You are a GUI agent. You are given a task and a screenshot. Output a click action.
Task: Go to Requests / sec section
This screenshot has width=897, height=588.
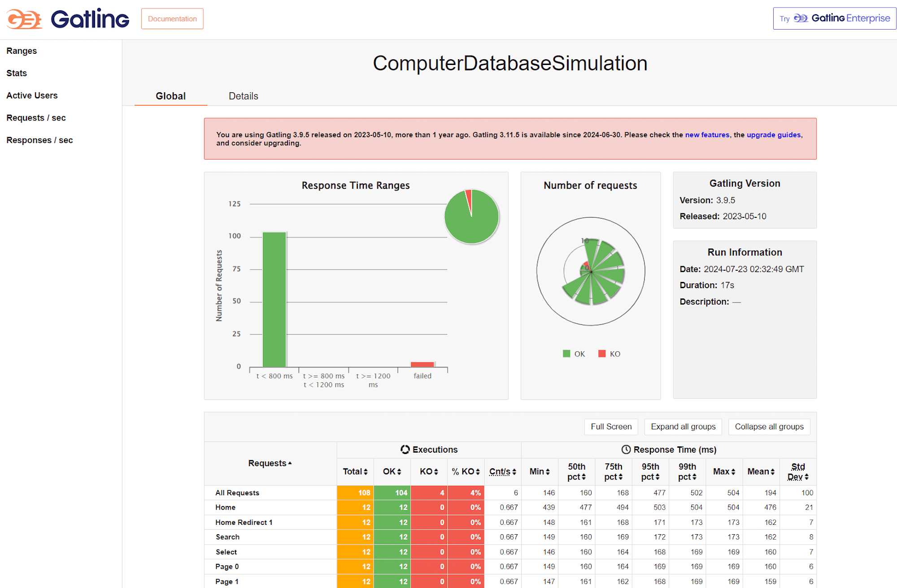point(36,118)
